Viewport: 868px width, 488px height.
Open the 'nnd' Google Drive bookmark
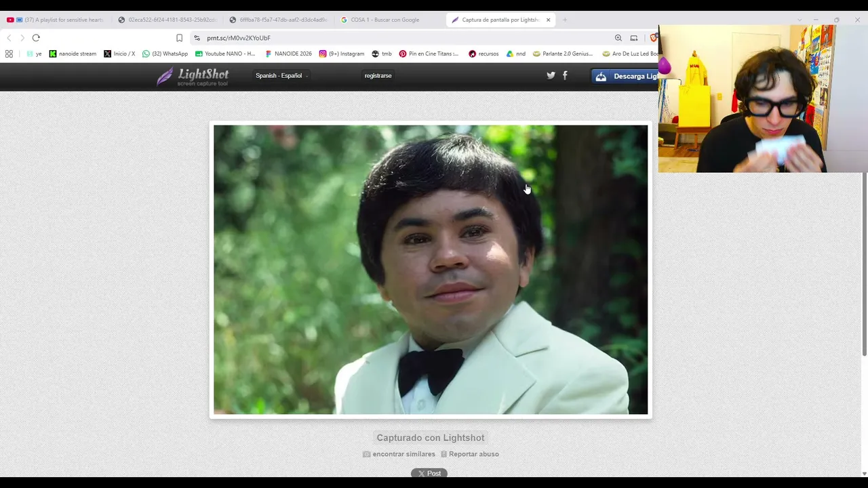[x=516, y=54]
